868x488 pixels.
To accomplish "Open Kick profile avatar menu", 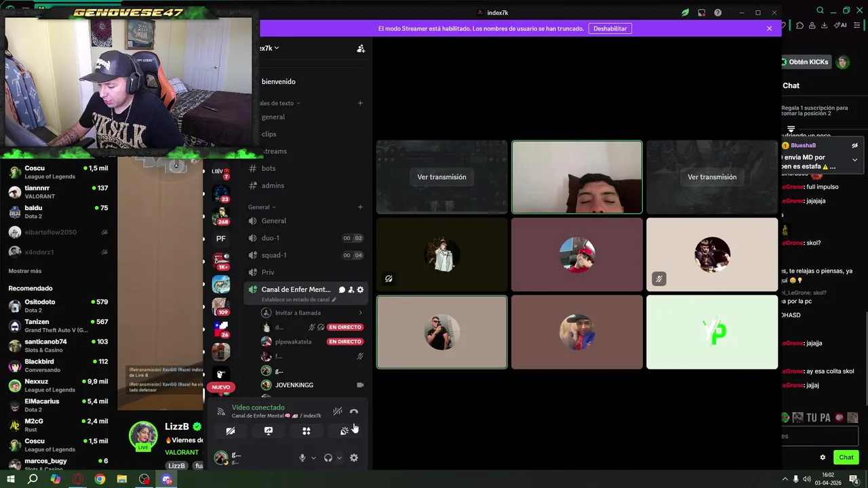I will tap(842, 62).
